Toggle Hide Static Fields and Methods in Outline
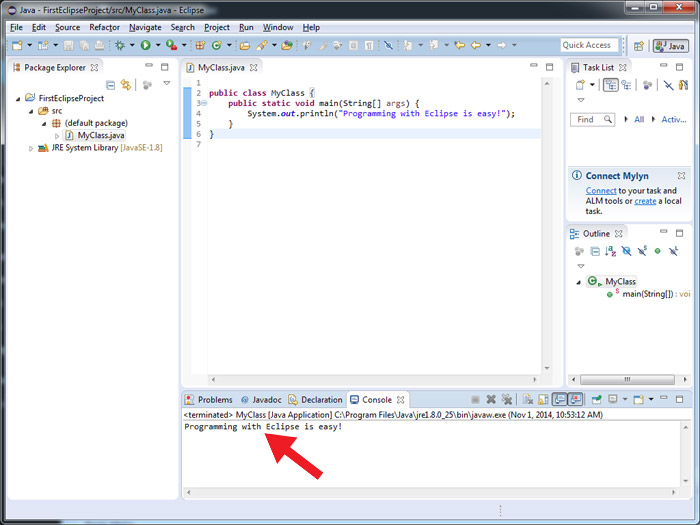700x525 pixels. (642, 251)
